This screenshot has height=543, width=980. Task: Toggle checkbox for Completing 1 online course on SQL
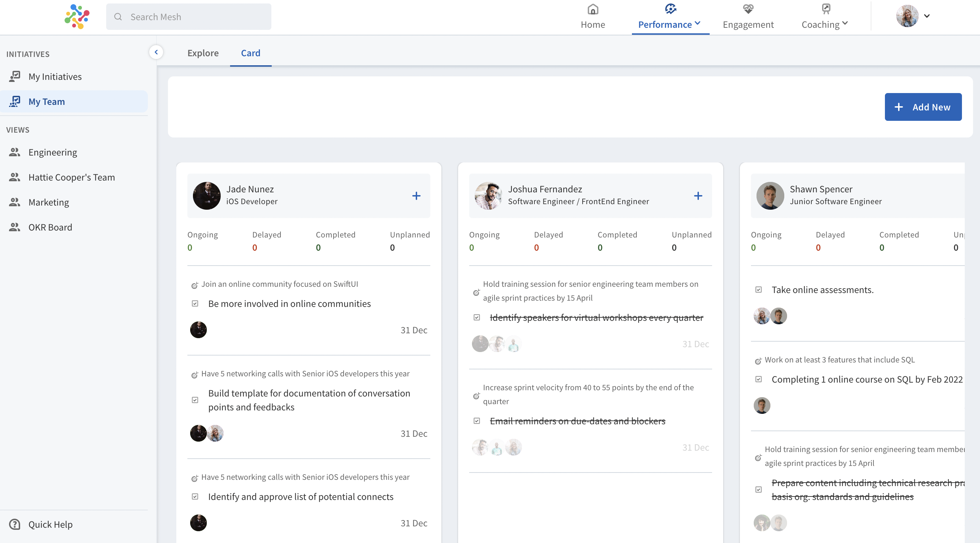759,379
